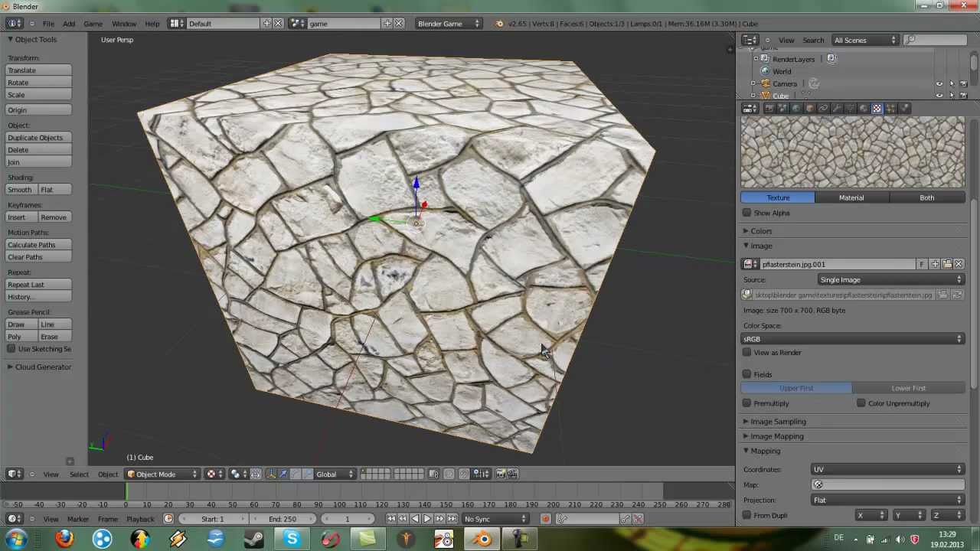Select the checkered Texture properties tab
The image size is (980, 551).
coord(877,108)
